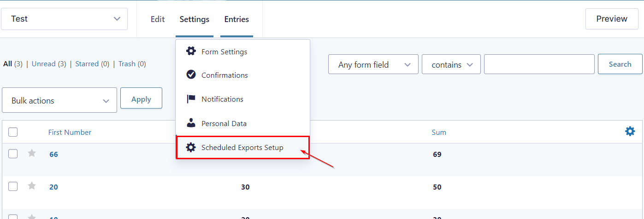Click the gear icon beside Scheduled Exports Setup
This screenshot has height=219, width=644.
pyautogui.click(x=191, y=147)
